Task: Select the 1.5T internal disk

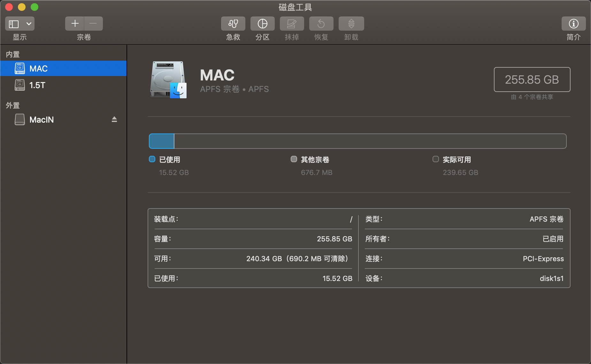Action: coord(37,85)
